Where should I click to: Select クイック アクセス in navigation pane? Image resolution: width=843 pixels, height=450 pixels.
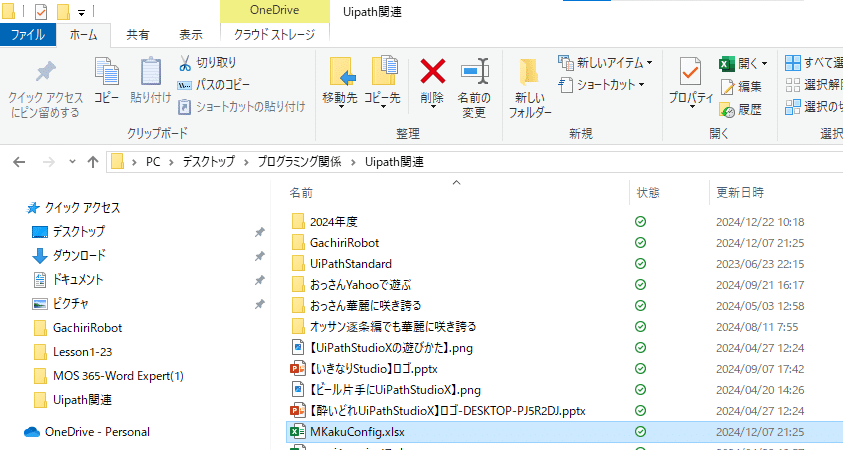coord(74,208)
